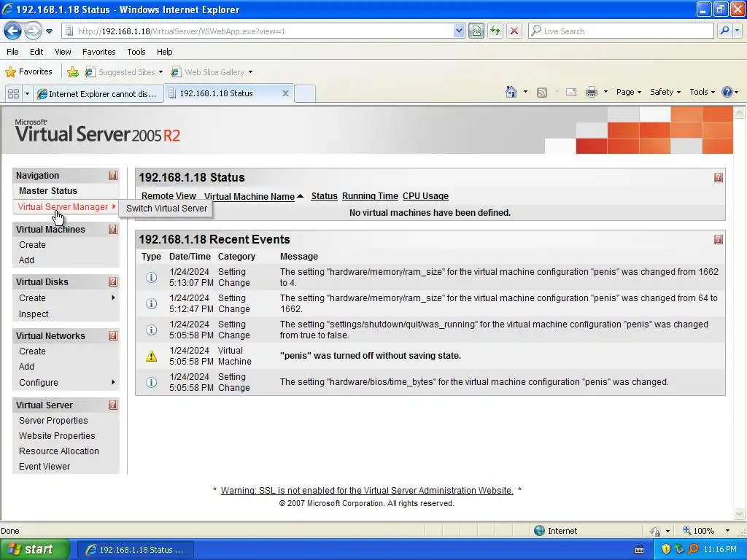Click the Compatibility View icon

pos(476,31)
